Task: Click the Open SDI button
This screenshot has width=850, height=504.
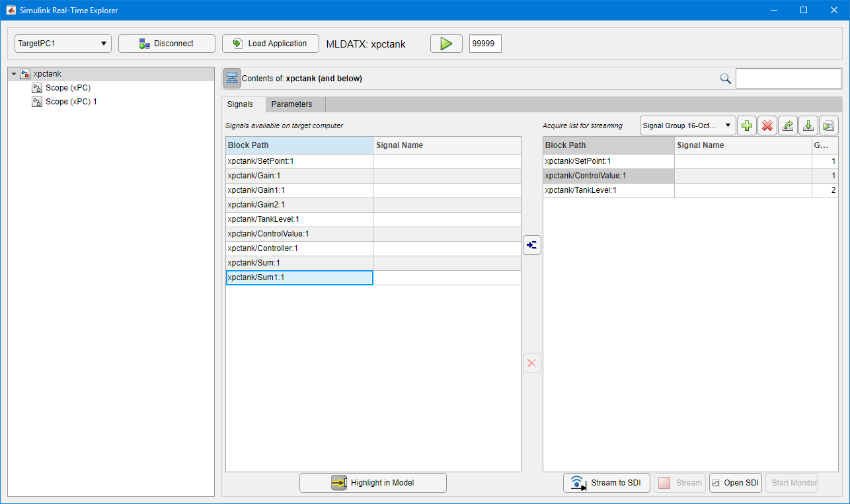Action: (x=736, y=483)
